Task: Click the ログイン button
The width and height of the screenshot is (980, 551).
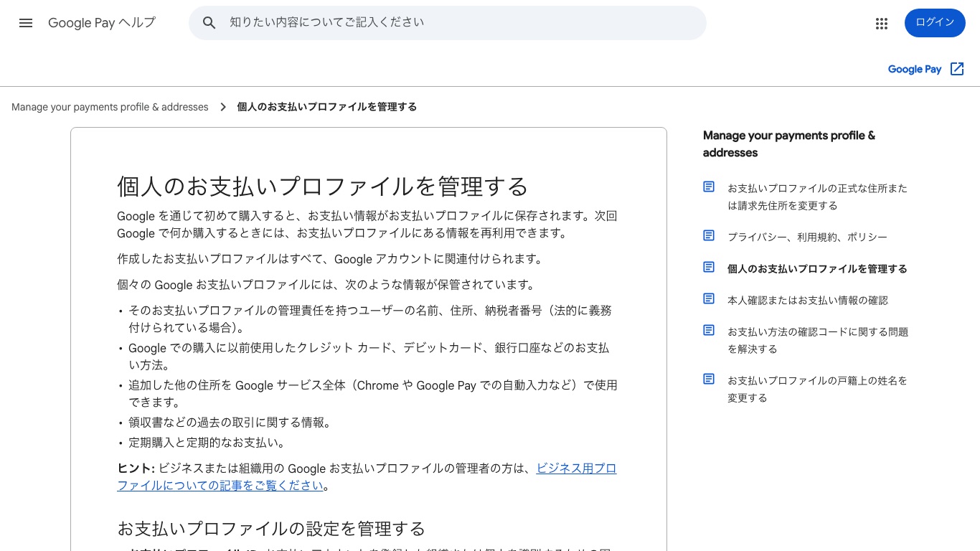Action: click(x=935, y=23)
